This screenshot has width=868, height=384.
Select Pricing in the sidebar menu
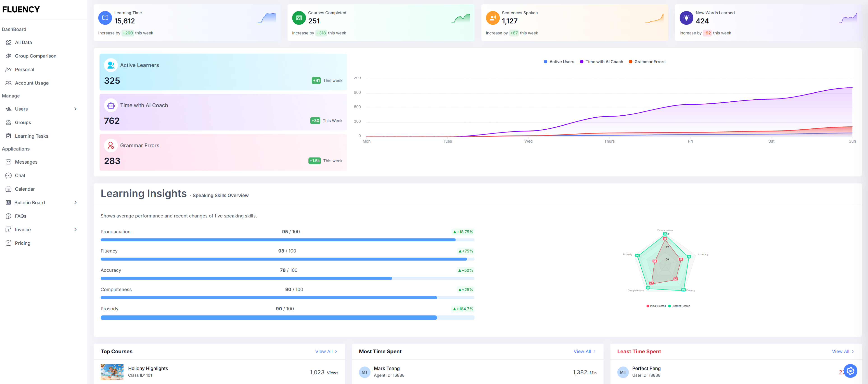(x=22, y=243)
